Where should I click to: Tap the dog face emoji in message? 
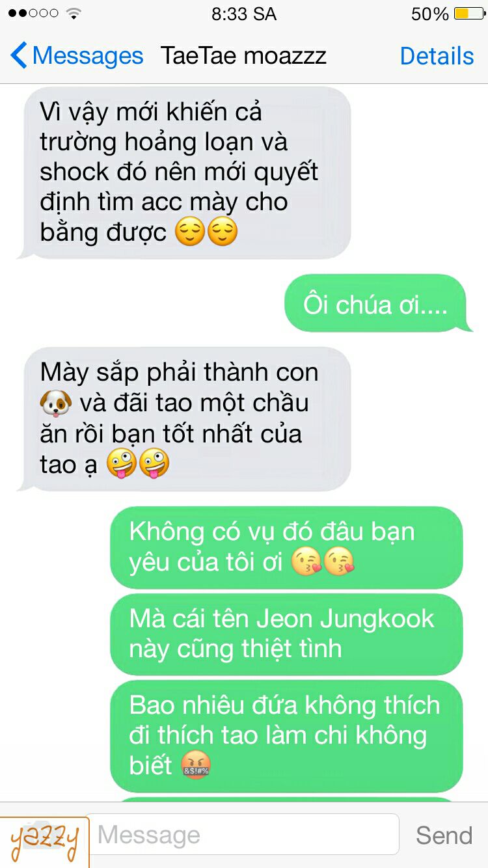tap(55, 403)
